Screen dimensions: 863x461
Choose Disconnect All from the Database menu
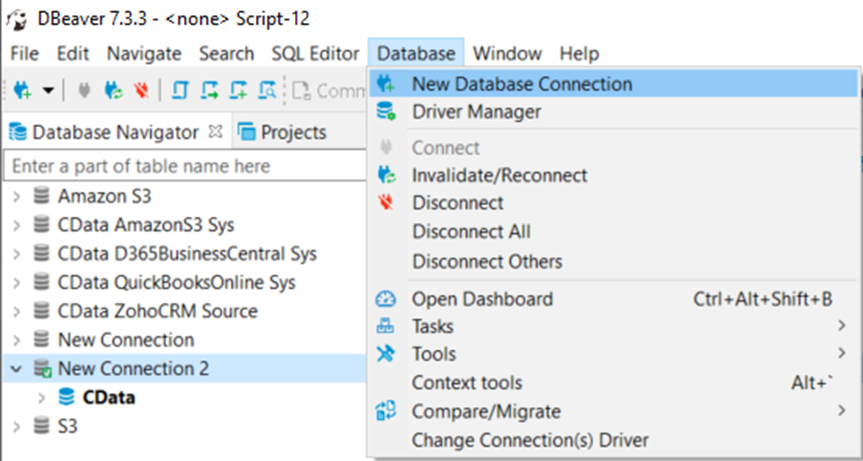471,232
